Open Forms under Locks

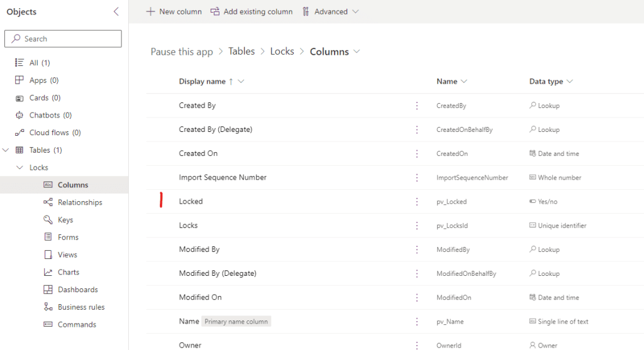tap(61, 237)
